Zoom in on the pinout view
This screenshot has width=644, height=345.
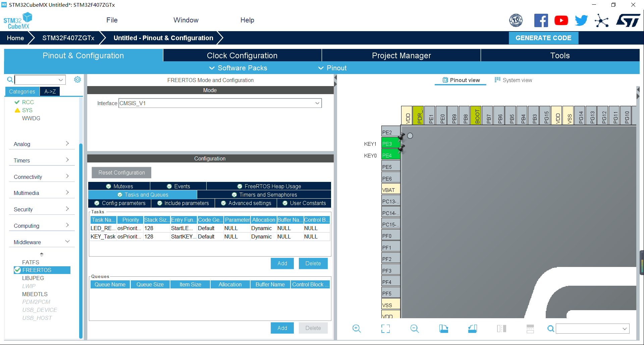357,329
